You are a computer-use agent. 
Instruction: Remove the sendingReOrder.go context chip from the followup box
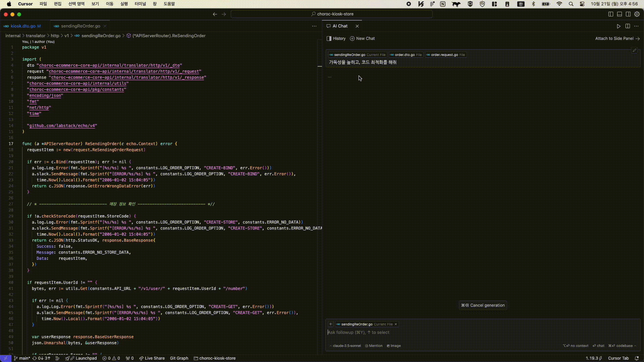[x=396, y=324]
